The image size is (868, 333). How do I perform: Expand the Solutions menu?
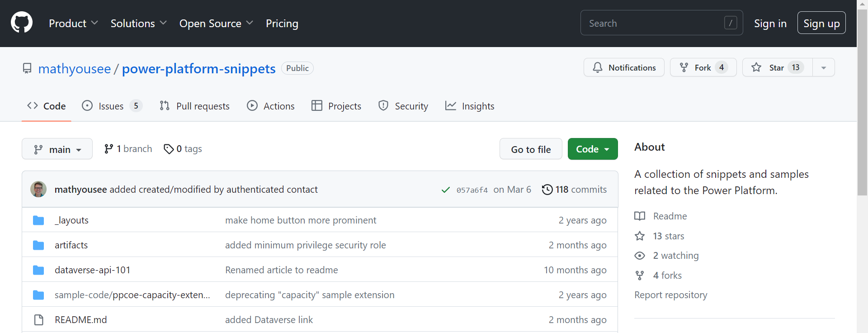click(139, 23)
